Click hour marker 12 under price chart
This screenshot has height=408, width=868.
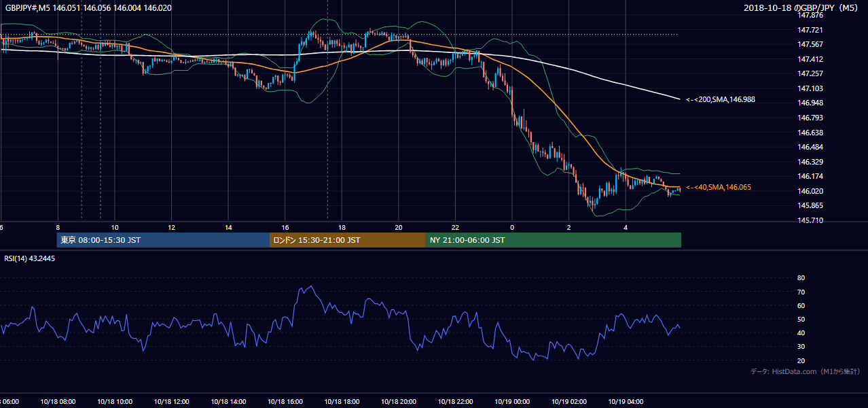171,227
